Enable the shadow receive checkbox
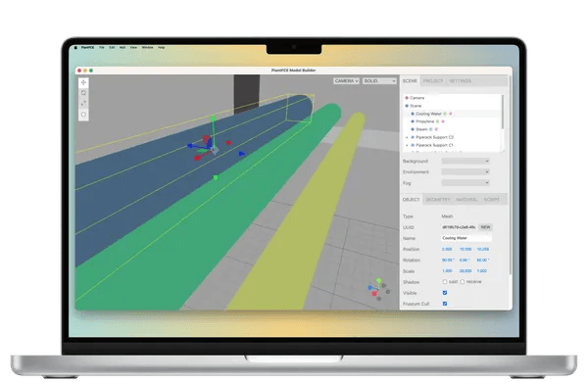This screenshot has width=588, height=382. coord(463,282)
